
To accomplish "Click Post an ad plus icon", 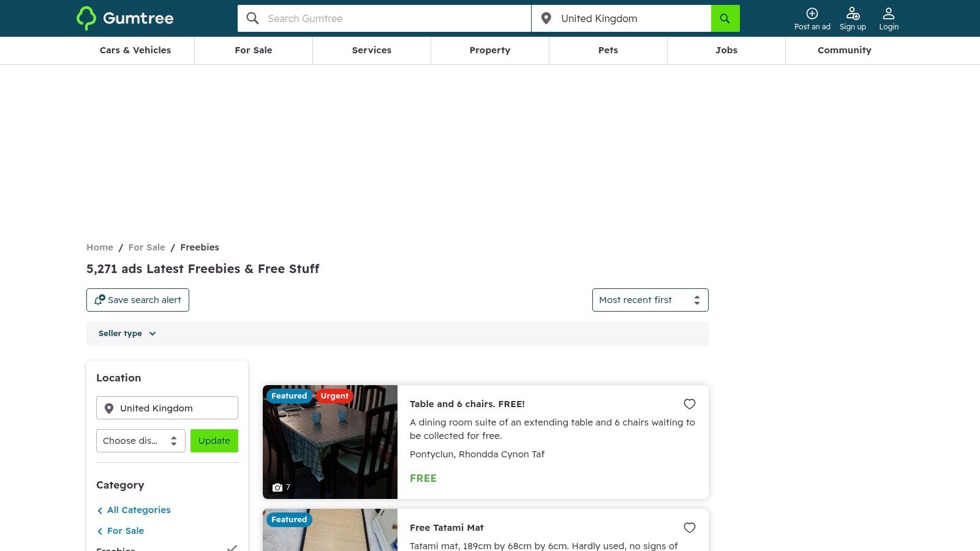I will pyautogui.click(x=812, y=13).
